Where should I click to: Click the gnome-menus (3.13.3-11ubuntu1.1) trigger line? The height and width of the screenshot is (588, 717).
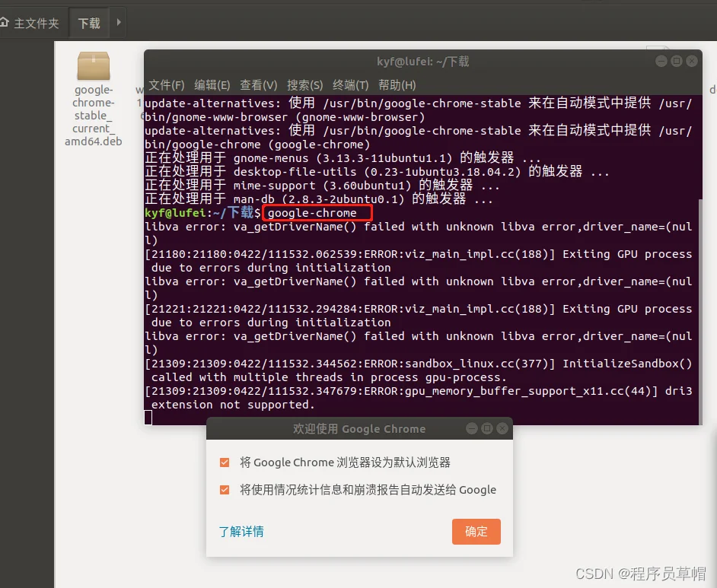pyautogui.click(x=343, y=158)
